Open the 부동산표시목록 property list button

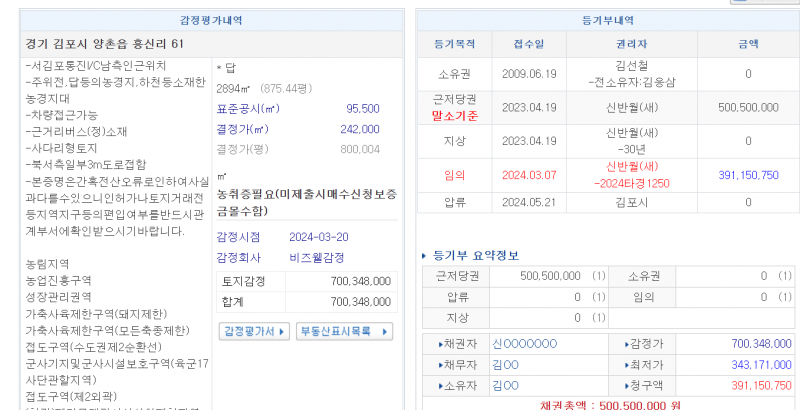point(344,331)
